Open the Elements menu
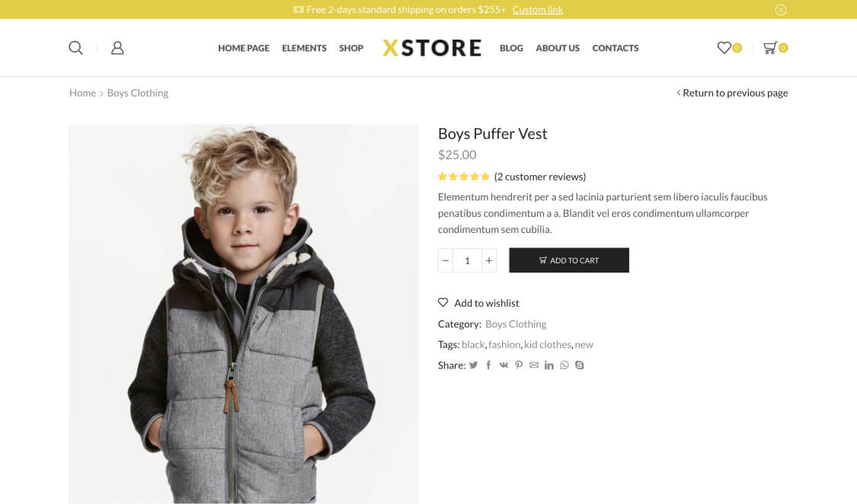857x504 pixels. click(x=304, y=48)
